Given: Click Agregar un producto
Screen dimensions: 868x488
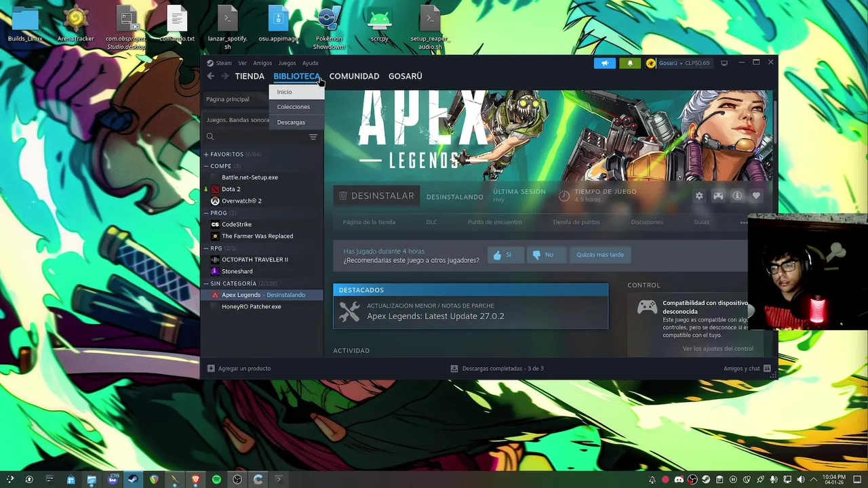Looking at the screenshot, I should [x=239, y=369].
